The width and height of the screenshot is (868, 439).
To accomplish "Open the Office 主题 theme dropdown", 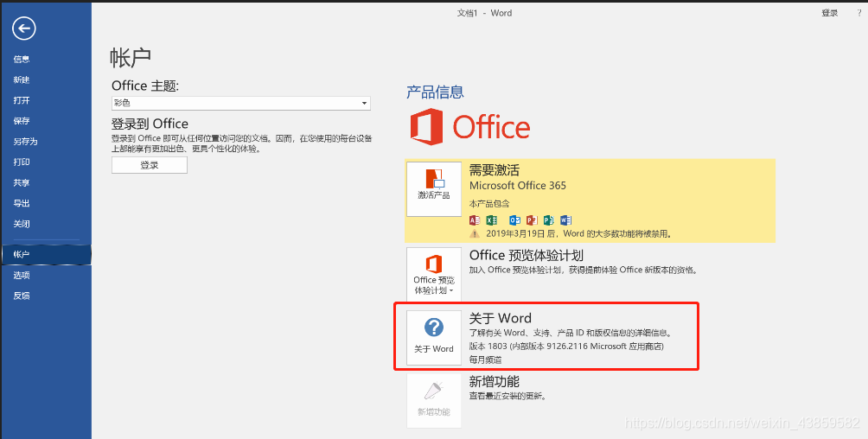I will click(x=241, y=103).
